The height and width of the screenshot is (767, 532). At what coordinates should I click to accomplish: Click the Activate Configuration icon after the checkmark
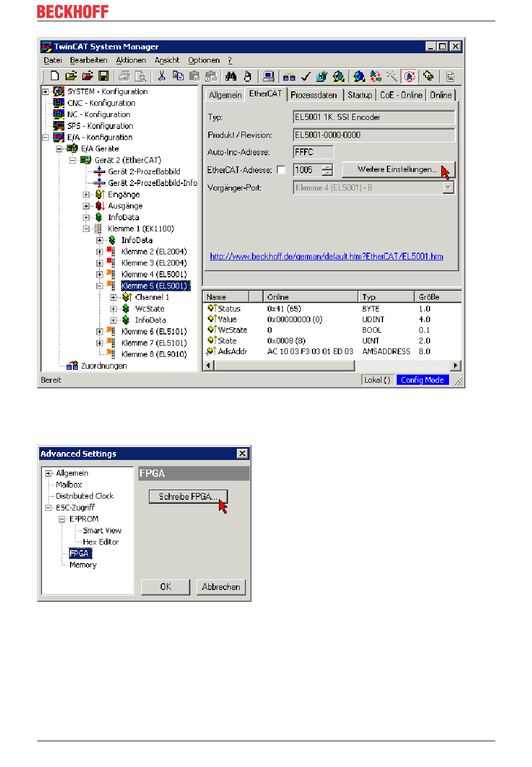pos(321,76)
